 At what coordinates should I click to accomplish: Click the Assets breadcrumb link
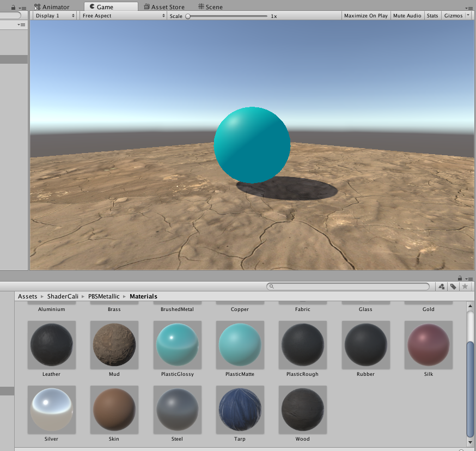click(x=28, y=296)
